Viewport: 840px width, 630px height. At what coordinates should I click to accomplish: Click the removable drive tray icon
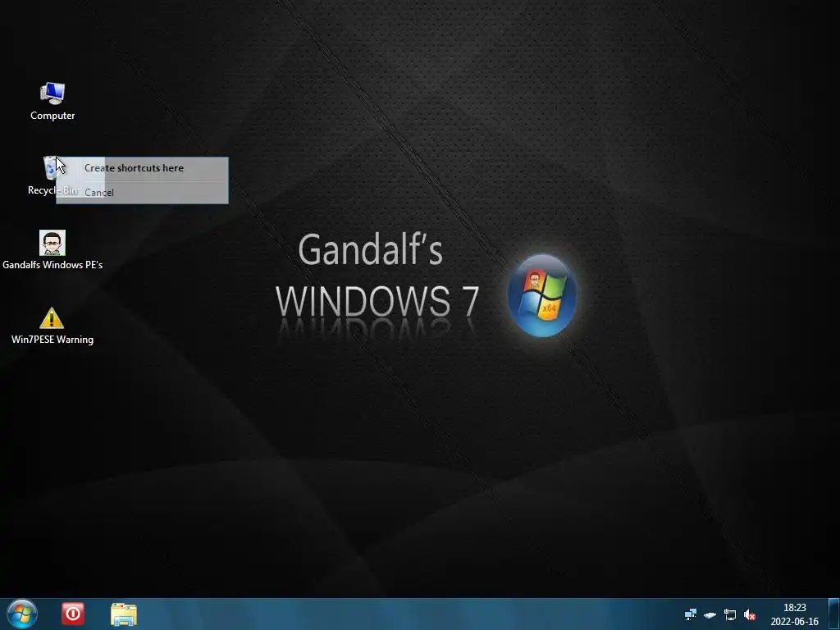coord(710,615)
